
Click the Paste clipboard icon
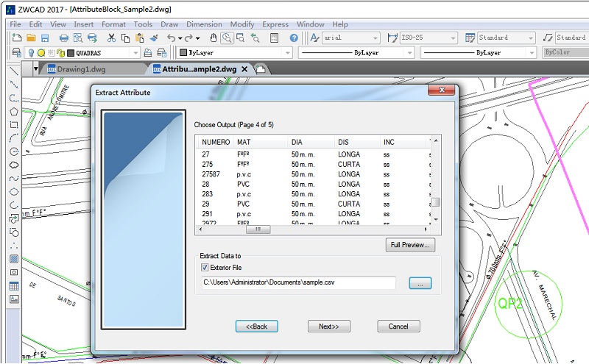click(x=140, y=38)
